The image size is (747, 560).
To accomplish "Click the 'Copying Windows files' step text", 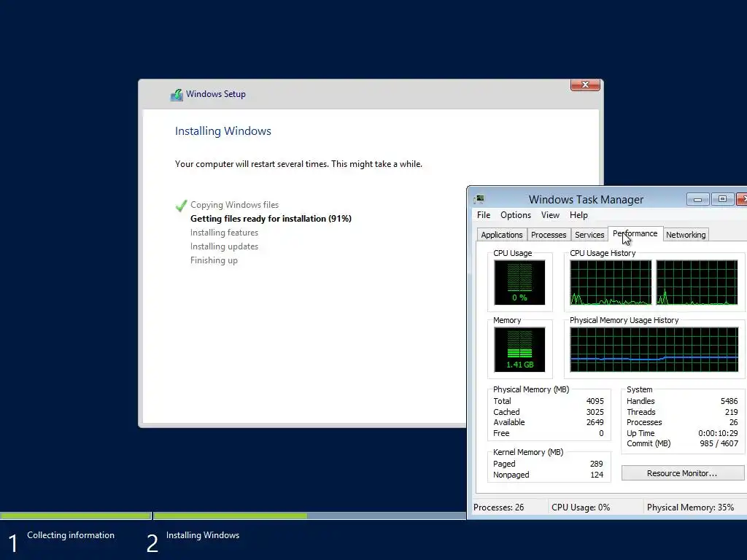I will 234,205.
